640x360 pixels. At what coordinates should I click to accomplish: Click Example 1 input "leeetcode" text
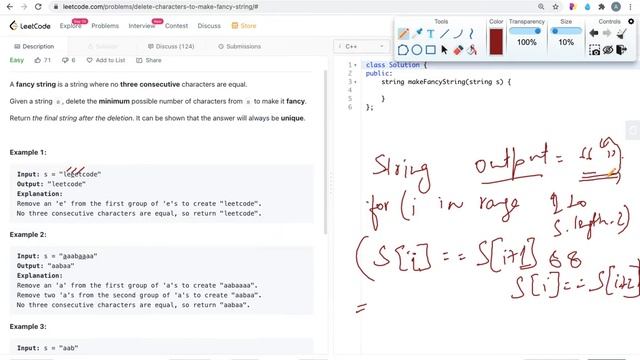coord(80,174)
